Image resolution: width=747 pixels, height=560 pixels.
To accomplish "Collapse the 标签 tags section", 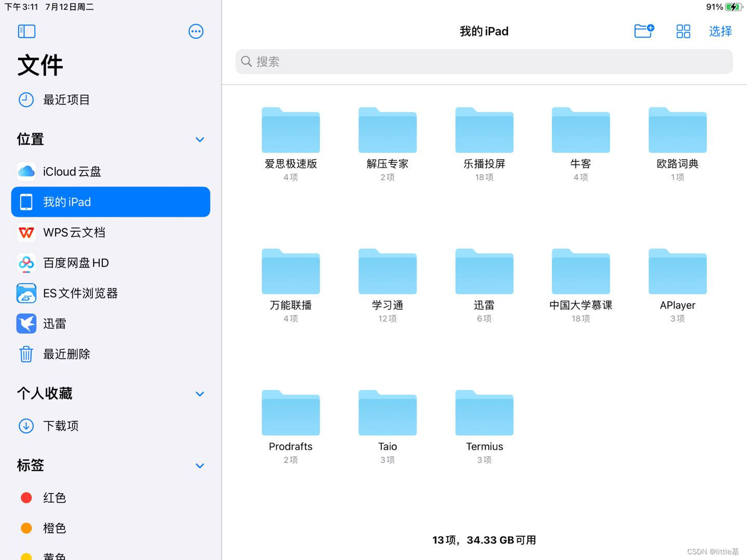I will (x=200, y=466).
